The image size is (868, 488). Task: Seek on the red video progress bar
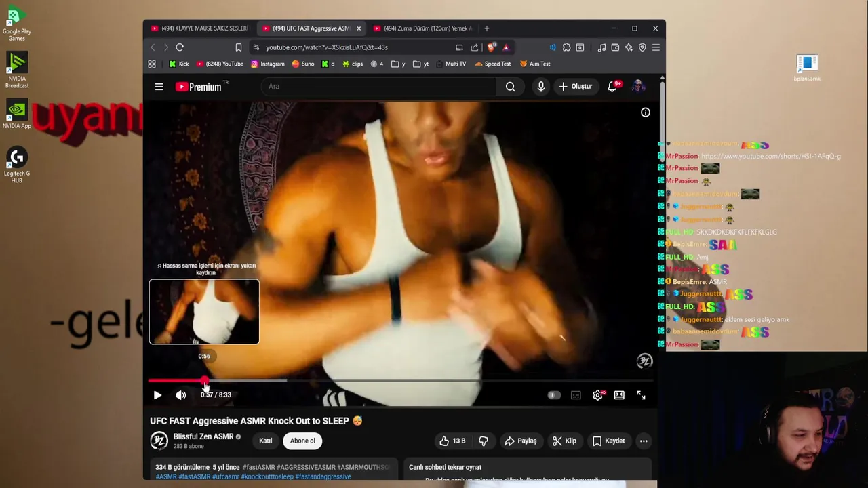coord(400,381)
